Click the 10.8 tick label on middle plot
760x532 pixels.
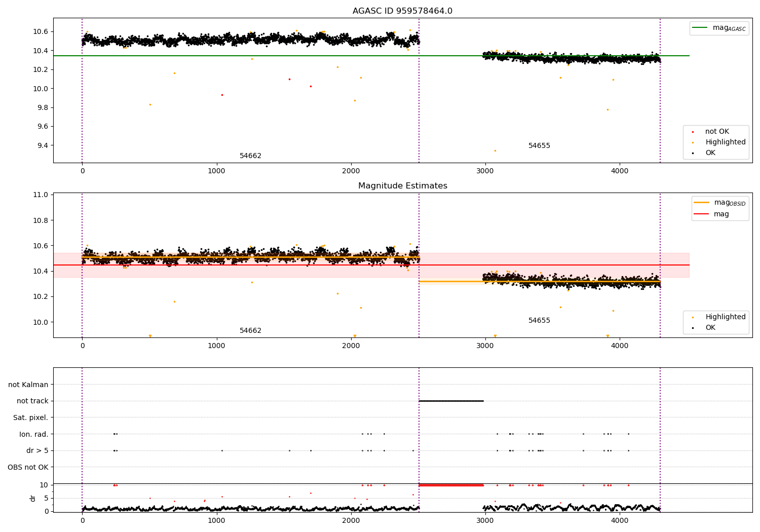(41, 220)
